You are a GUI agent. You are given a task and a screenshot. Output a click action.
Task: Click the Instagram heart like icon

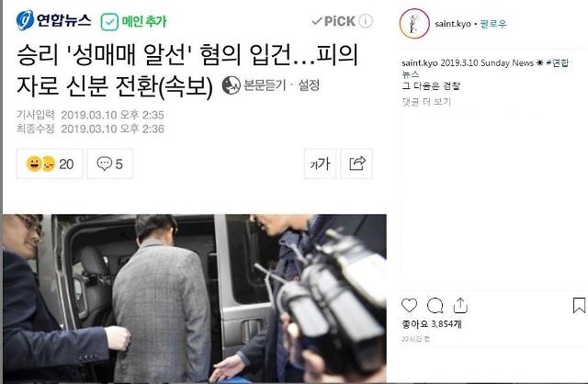click(409, 306)
